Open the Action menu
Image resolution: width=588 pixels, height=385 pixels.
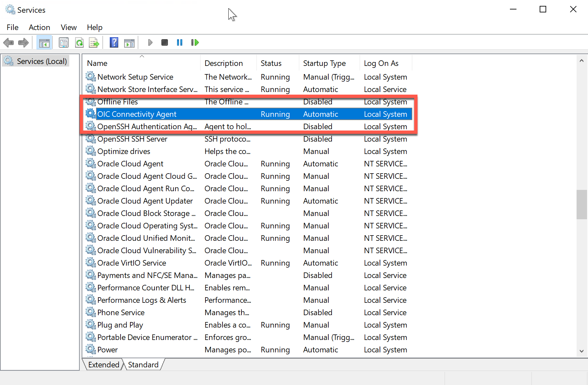tap(39, 27)
